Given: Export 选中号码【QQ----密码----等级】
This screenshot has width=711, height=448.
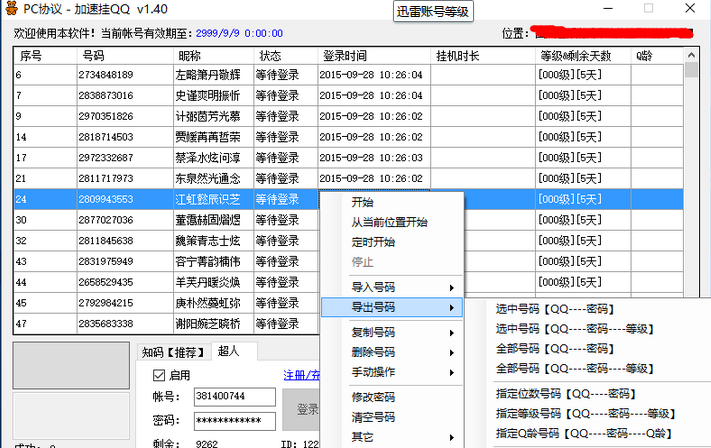Looking at the screenshot, I should (575, 329).
